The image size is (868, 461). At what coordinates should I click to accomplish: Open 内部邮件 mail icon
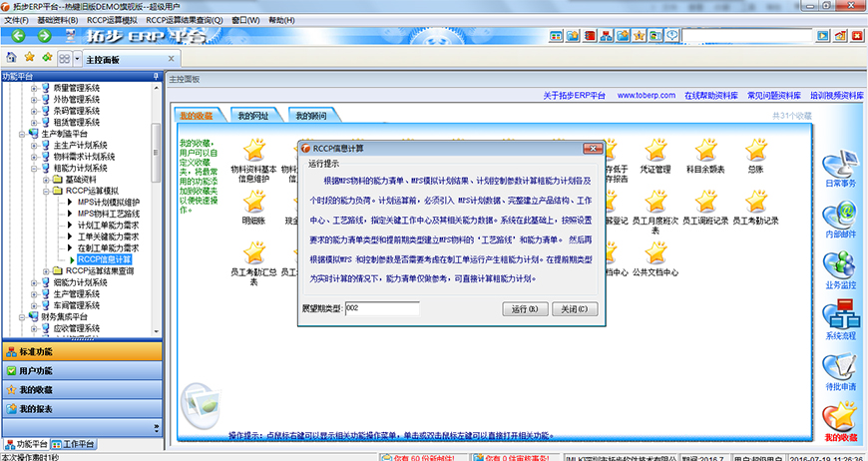point(840,213)
